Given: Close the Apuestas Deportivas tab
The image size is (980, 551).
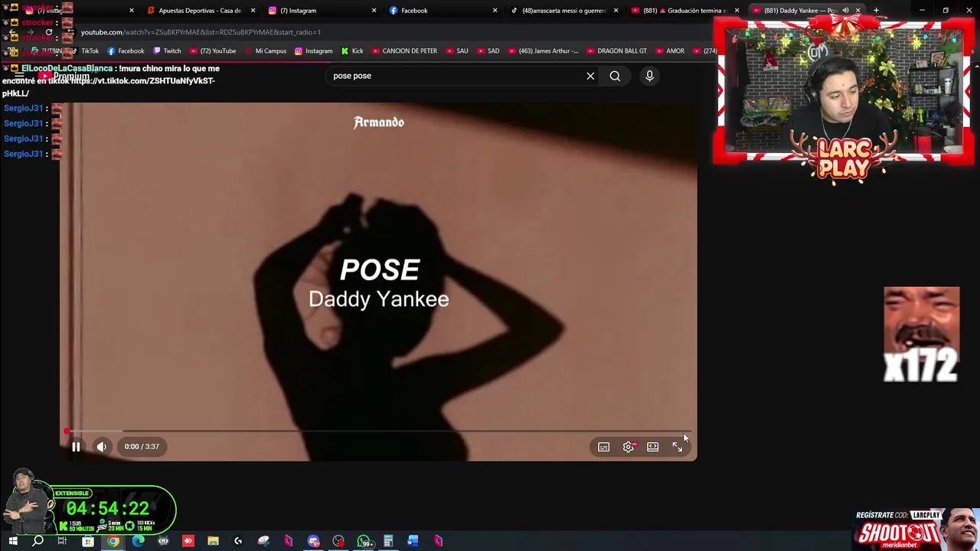Looking at the screenshot, I should (253, 11).
